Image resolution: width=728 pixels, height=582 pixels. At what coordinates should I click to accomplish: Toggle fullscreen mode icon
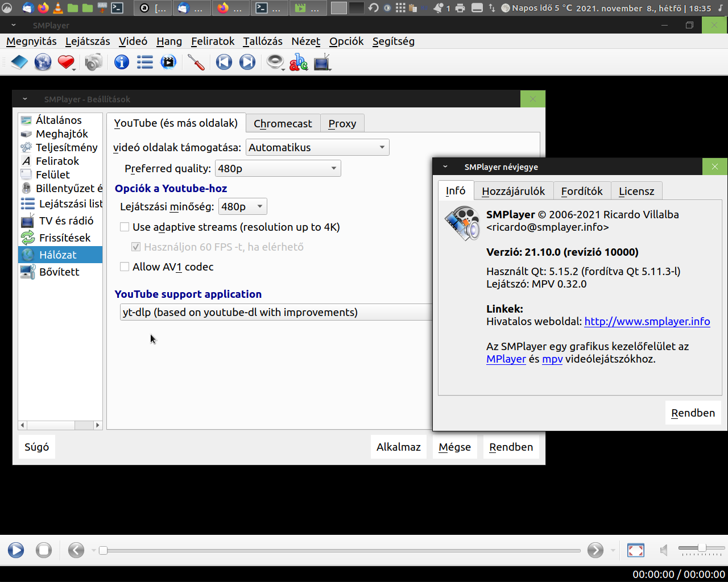636,550
